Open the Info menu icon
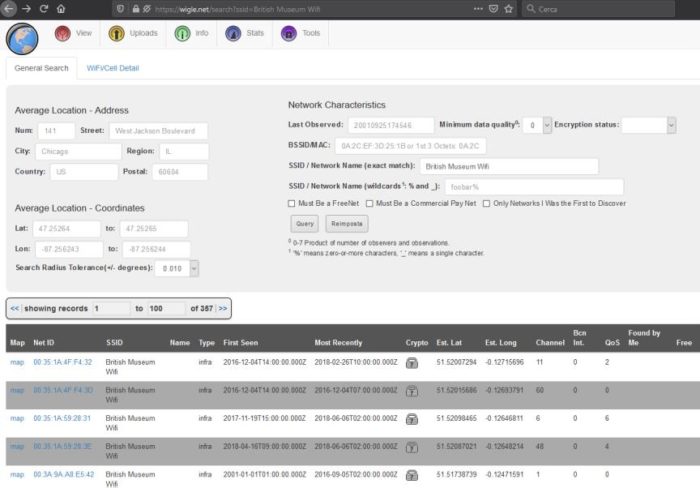700x488 pixels. [182, 33]
